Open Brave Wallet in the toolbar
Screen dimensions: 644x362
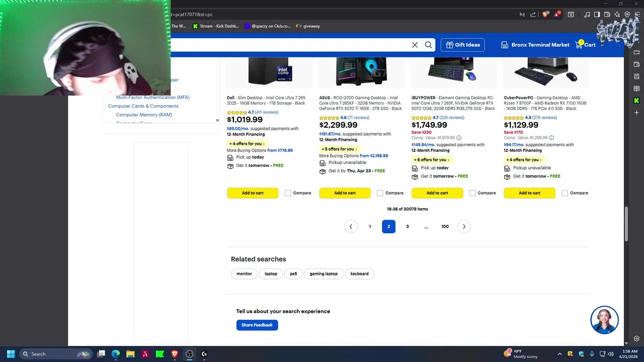click(607, 15)
